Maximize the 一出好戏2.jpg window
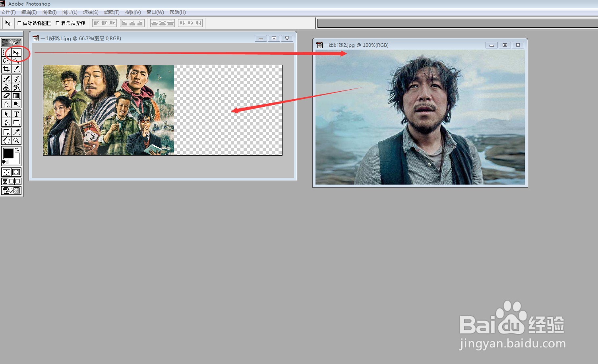The width and height of the screenshot is (598, 364). click(x=505, y=45)
